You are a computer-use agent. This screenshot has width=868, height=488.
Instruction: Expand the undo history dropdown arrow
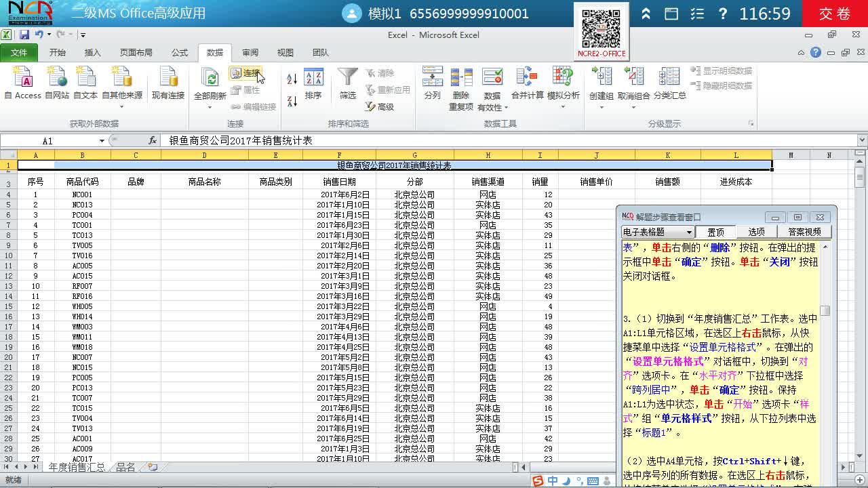click(49, 35)
